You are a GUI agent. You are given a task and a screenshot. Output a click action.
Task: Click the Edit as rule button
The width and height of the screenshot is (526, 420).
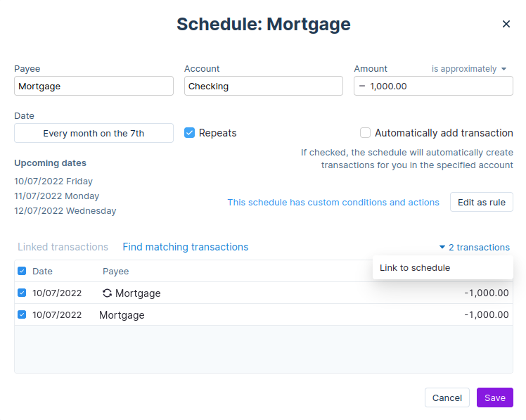tap(481, 202)
